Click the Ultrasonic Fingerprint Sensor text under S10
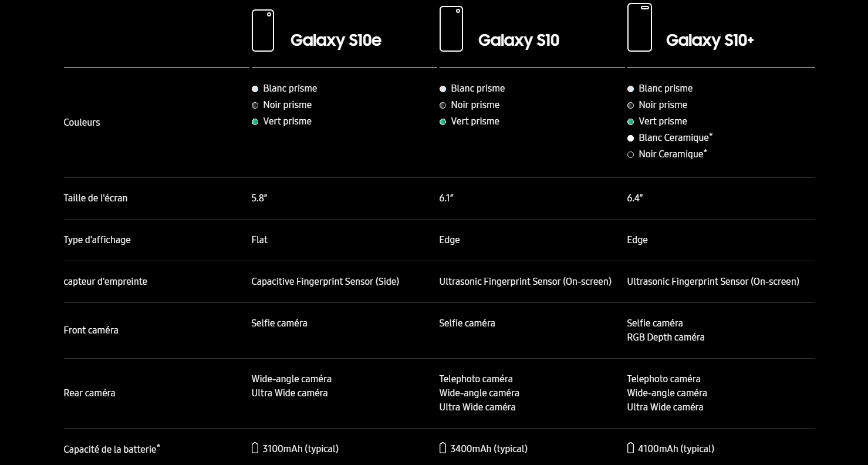The image size is (868, 465). [525, 281]
